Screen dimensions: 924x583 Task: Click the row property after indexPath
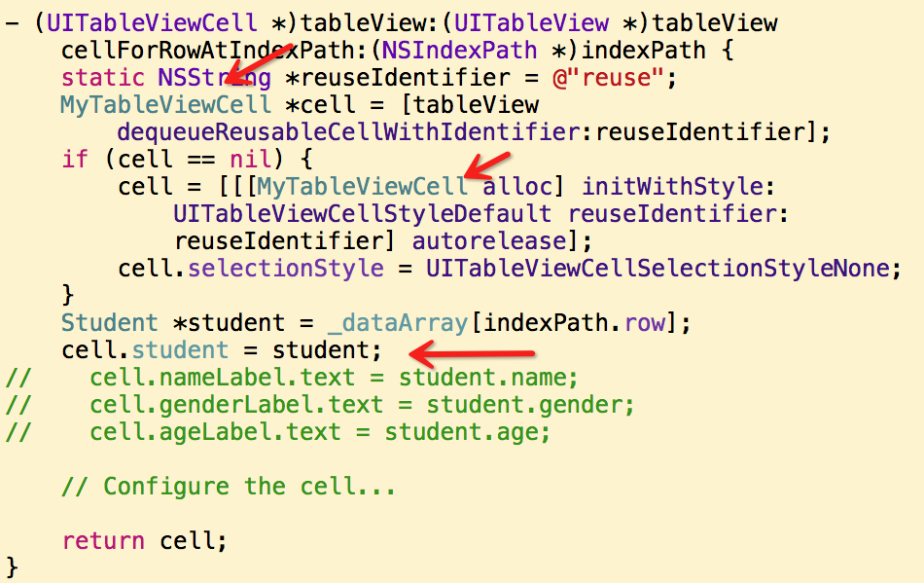645,323
